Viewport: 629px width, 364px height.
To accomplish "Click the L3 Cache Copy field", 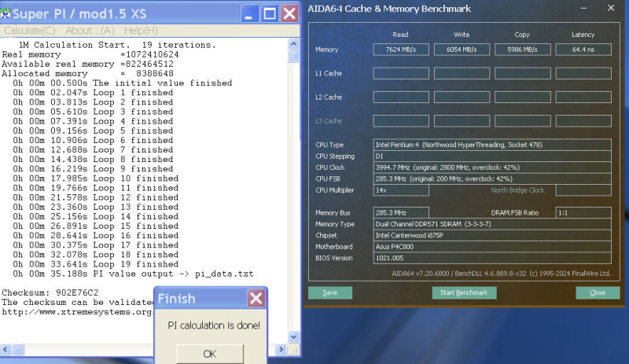I will pos(522,121).
